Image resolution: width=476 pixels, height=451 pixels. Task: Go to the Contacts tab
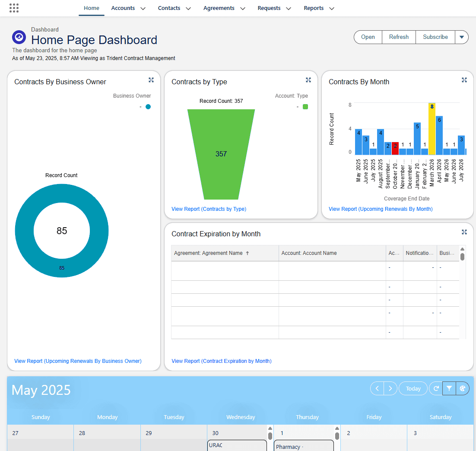169,8
